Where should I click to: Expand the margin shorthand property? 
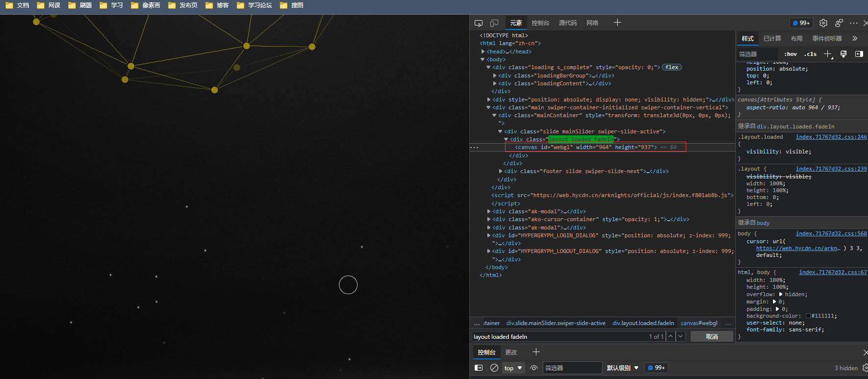coord(774,302)
